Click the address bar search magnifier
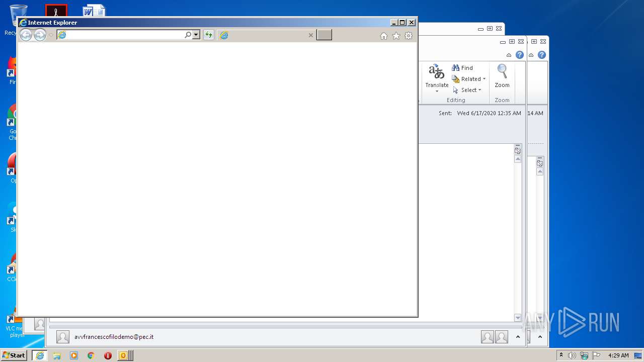This screenshot has width=644, height=362. 188,35
